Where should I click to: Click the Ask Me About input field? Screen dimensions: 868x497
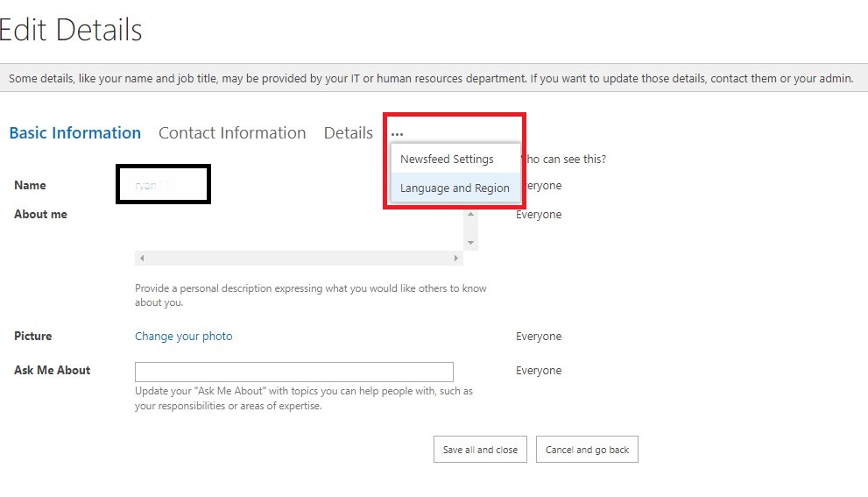(x=294, y=372)
